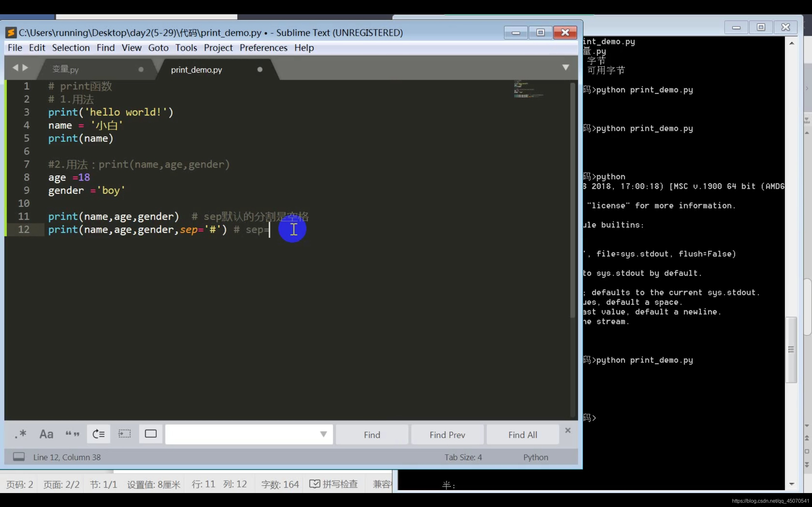Click side bar toggle icon in status bar
The width and height of the screenshot is (812, 507).
(x=19, y=457)
